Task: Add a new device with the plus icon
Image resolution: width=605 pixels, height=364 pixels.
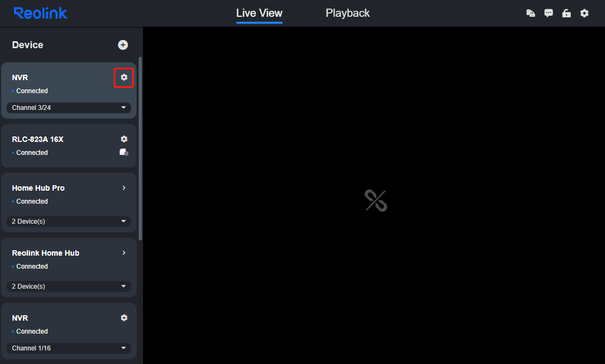Action: tap(123, 45)
